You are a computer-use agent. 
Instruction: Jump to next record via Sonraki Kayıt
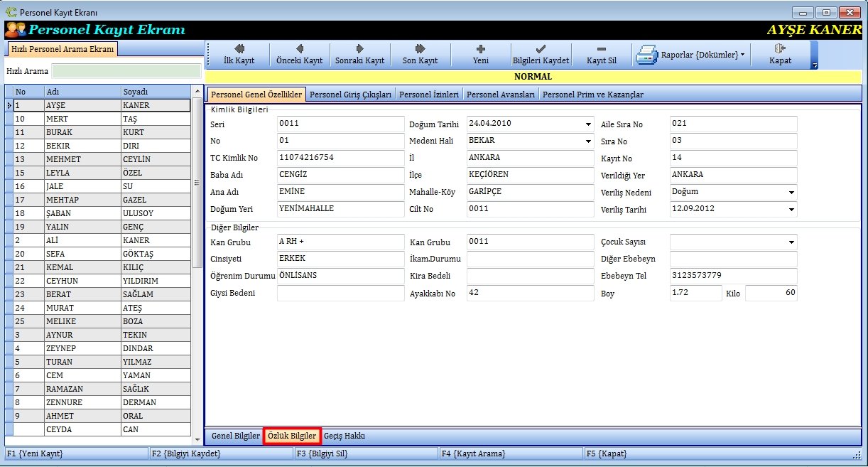click(359, 54)
